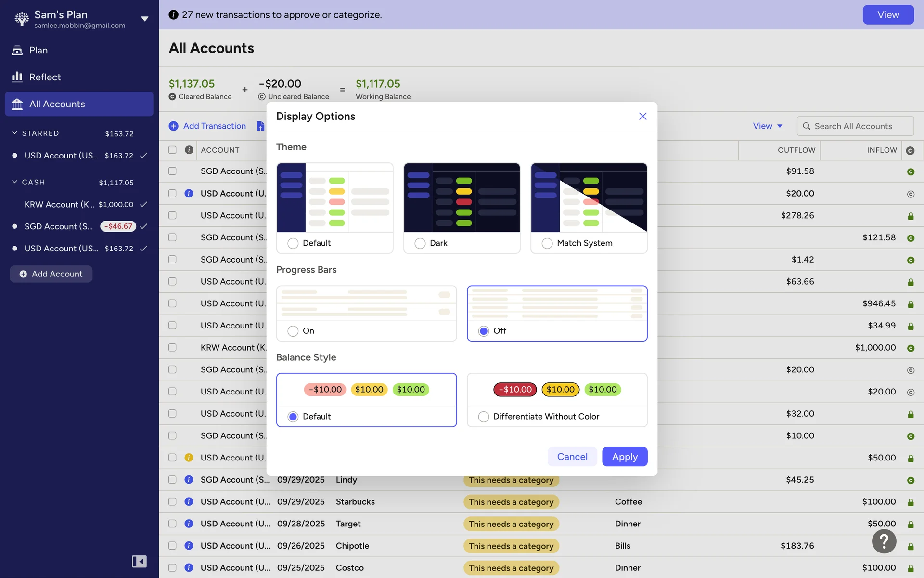Click the cleared column header icon
This screenshot has width=924, height=578.
click(910, 150)
